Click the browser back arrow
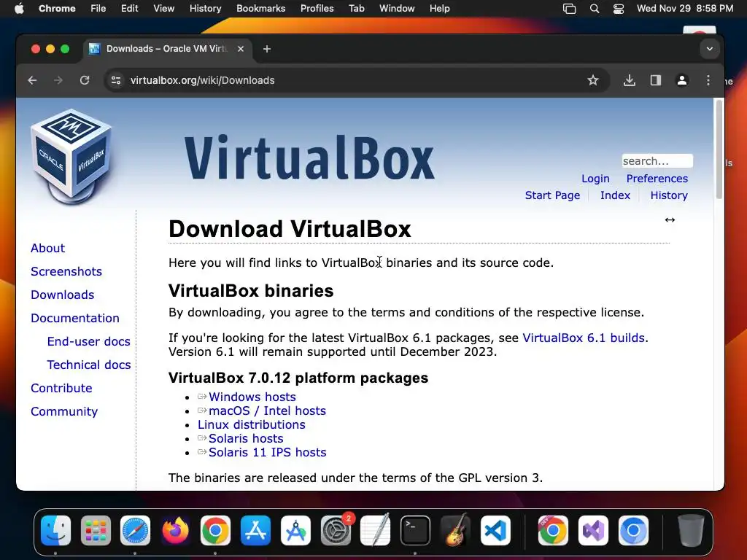 (32, 80)
